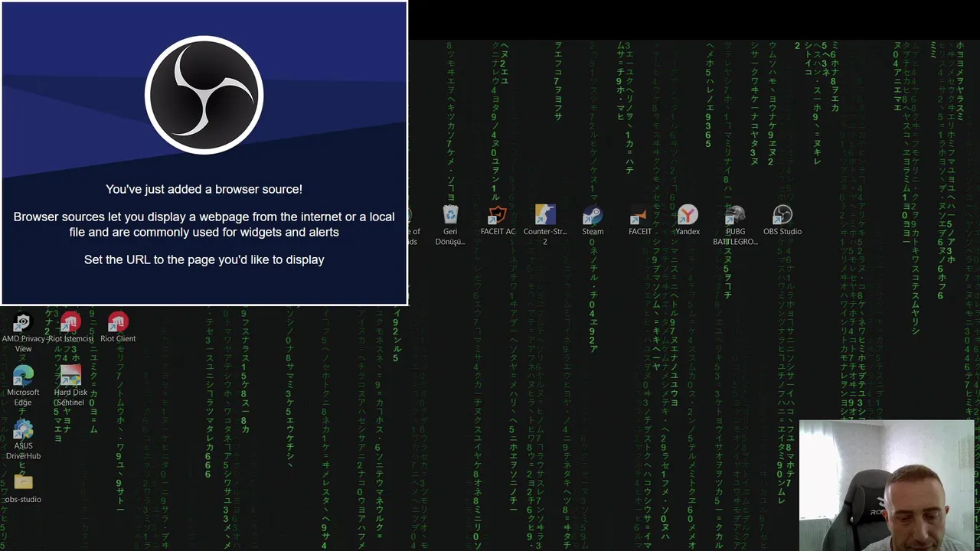The width and height of the screenshot is (980, 551).
Task: Open the Geri Dönüşüm recycle bin icon
Action: point(450,224)
